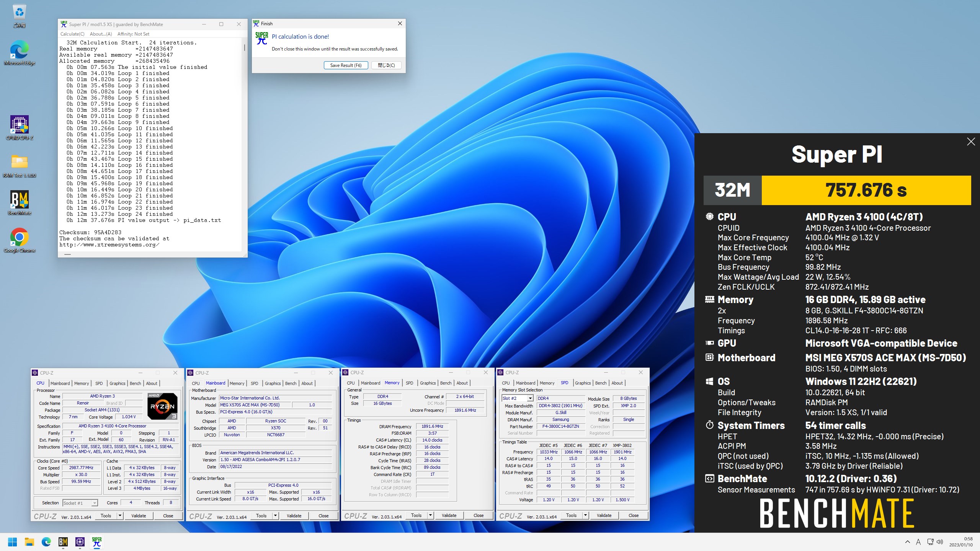Click Super PI window title icon
The image size is (980, 551).
(x=64, y=24)
